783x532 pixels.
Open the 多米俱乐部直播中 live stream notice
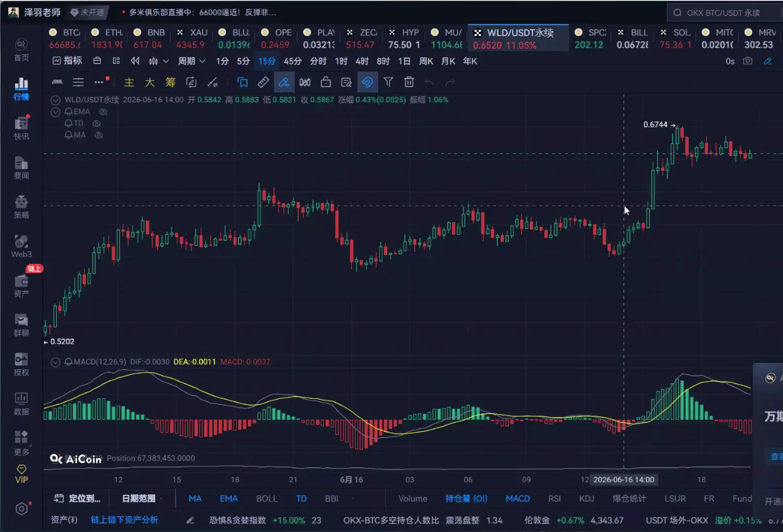click(x=198, y=13)
